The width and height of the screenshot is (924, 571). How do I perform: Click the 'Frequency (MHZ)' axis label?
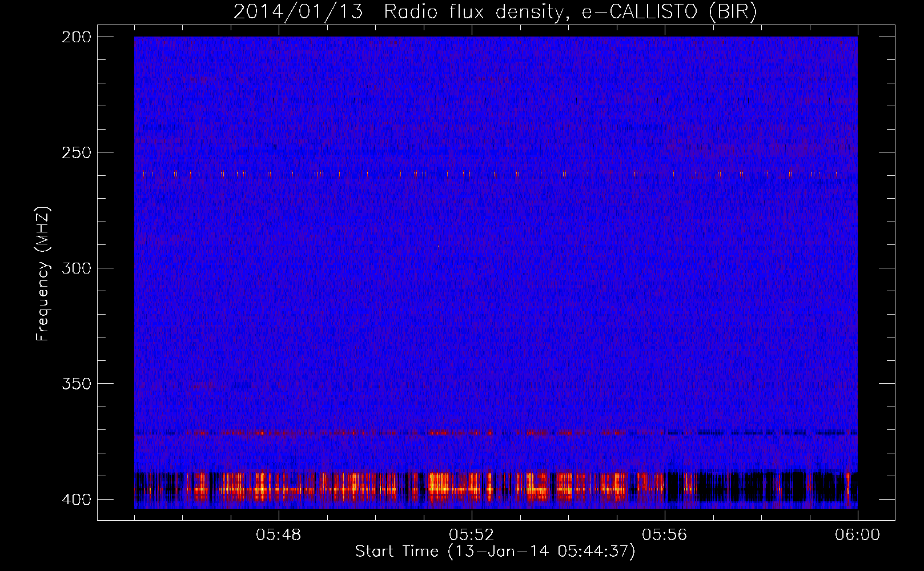43,274
